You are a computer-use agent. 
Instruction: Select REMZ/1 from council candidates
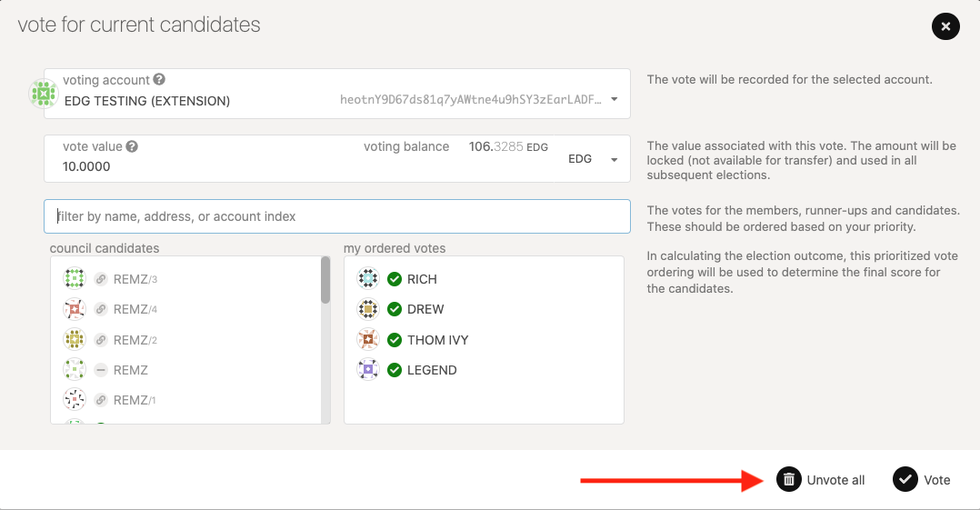click(x=136, y=400)
